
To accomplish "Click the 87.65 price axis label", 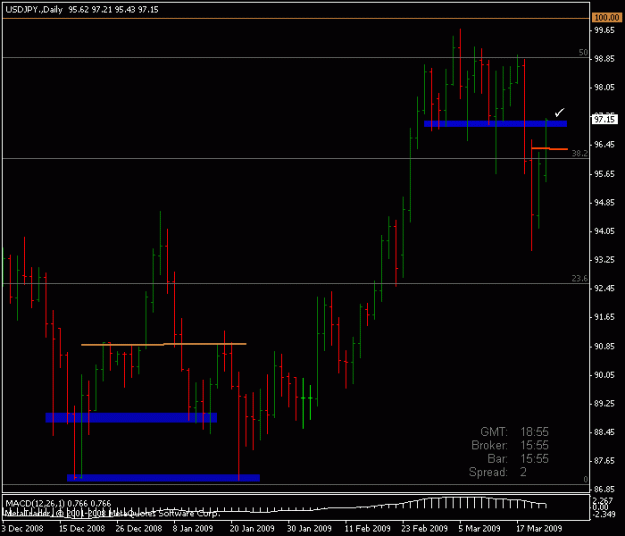I will pyautogui.click(x=604, y=461).
